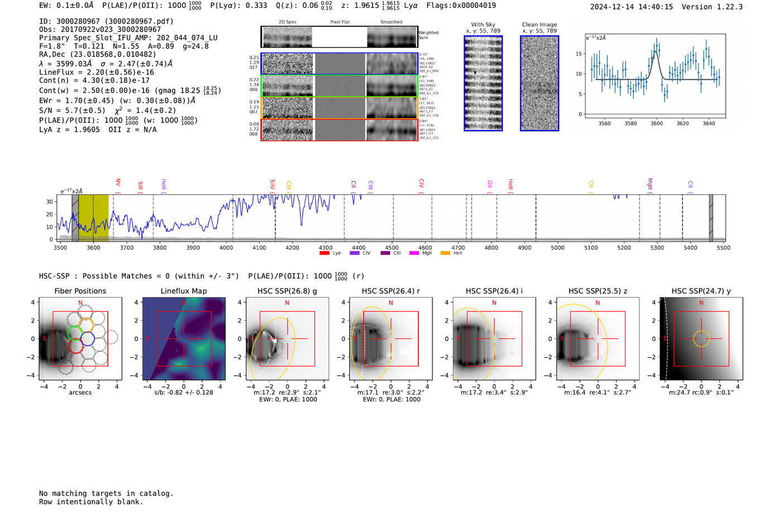782x532 pixels.
Task: Click the Weighted Sum 2D spectrum row
Action: (x=339, y=37)
